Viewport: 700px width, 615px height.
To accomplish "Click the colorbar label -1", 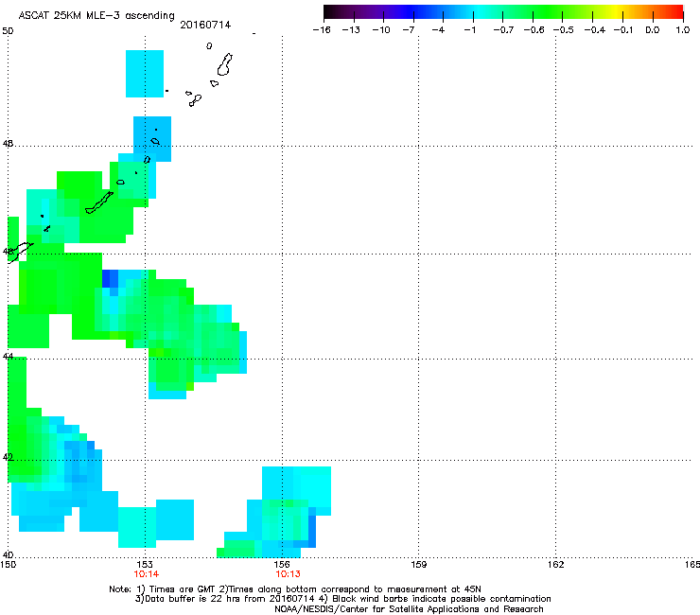I will coord(469,30).
